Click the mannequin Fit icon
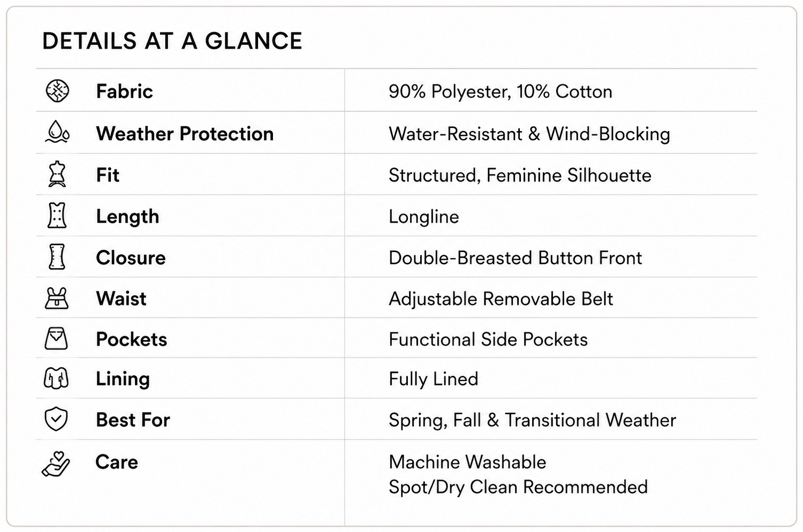 click(x=57, y=174)
